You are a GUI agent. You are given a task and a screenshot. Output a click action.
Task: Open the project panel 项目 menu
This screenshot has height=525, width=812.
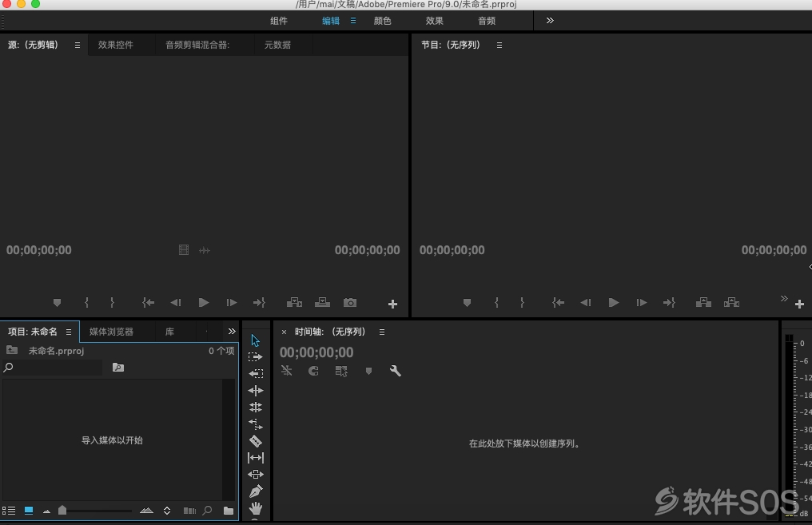tap(69, 332)
